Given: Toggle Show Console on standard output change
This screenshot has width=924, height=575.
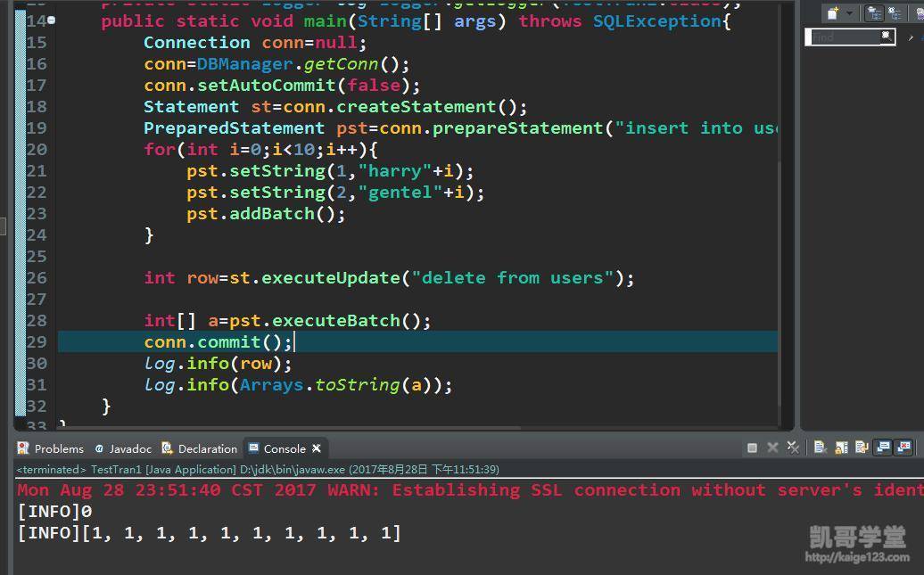Looking at the screenshot, I should pyautogui.click(x=883, y=448).
